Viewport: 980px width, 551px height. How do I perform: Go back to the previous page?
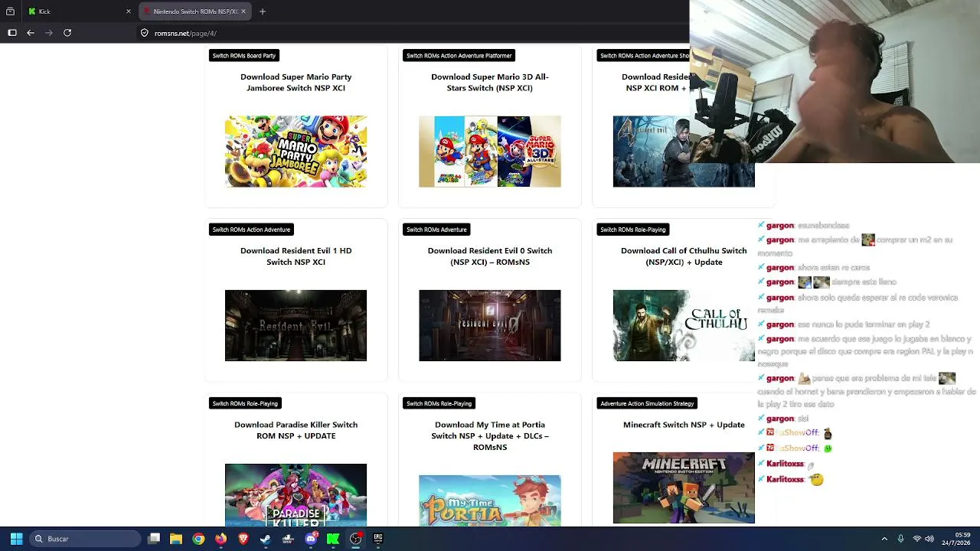tap(31, 33)
